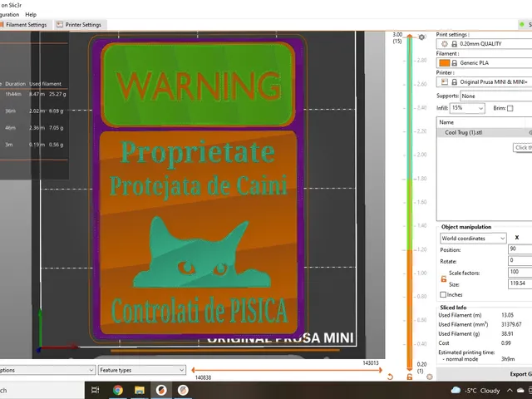Expand the Infill 15% dropdown

467,108
